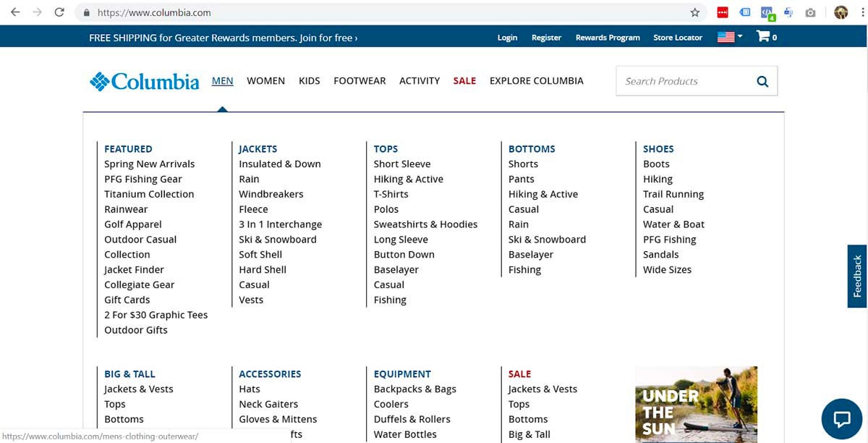Open the MEN navigation menu
The image size is (868, 443).
click(222, 80)
